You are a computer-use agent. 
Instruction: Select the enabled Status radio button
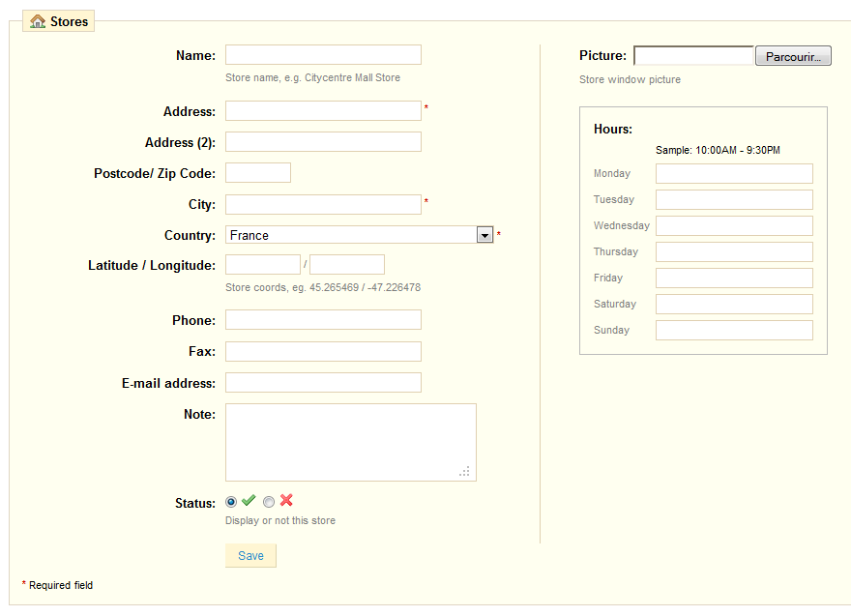click(231, 502)
